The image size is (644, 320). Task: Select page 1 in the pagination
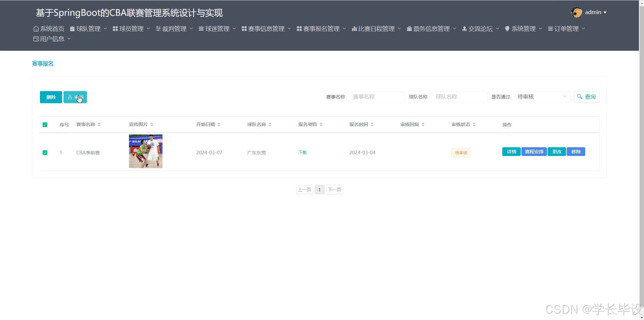(319, 190)
